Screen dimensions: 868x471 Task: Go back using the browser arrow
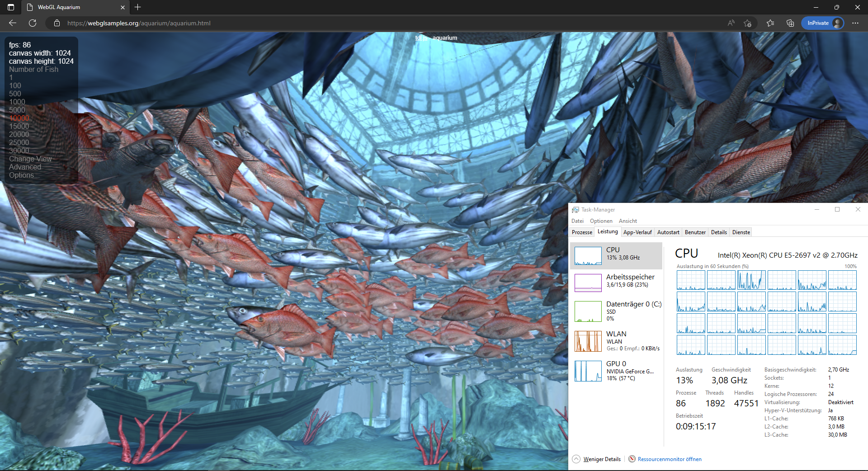pos(13,23)
